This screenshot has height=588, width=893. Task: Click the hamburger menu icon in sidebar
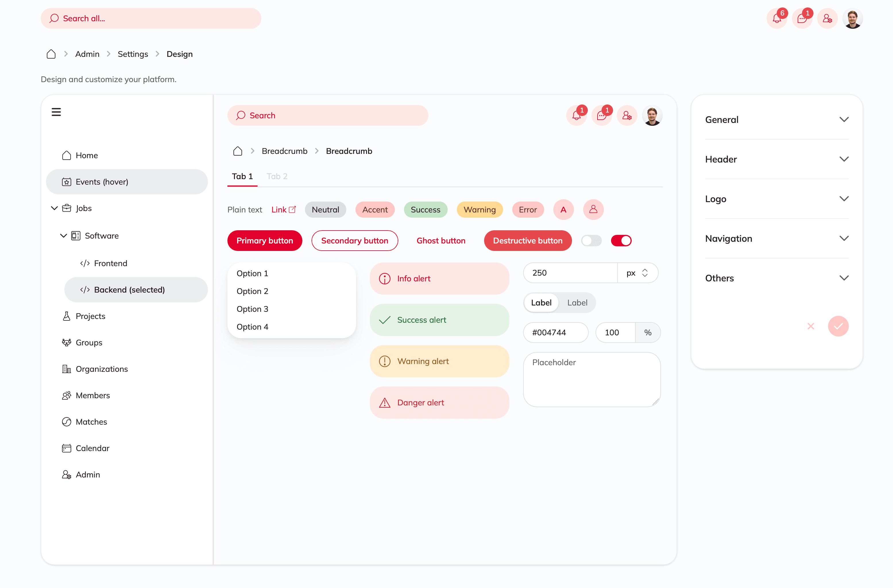tap(56, 112)
